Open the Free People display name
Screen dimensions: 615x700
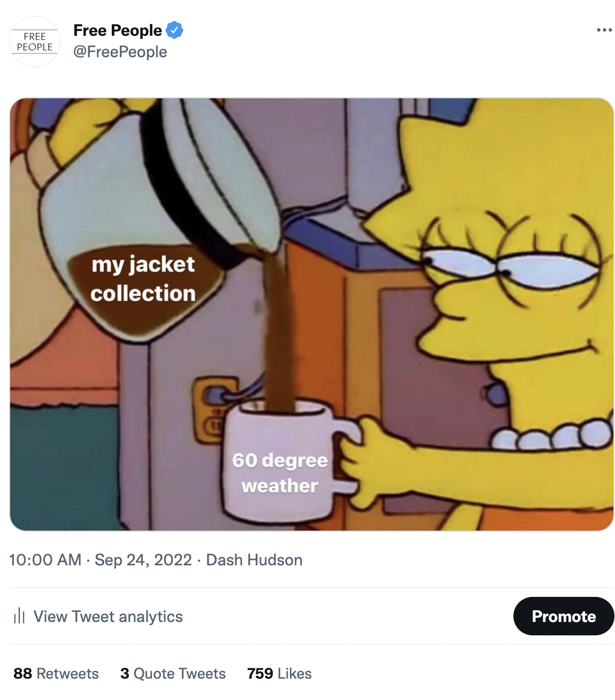tap(118, 30)
